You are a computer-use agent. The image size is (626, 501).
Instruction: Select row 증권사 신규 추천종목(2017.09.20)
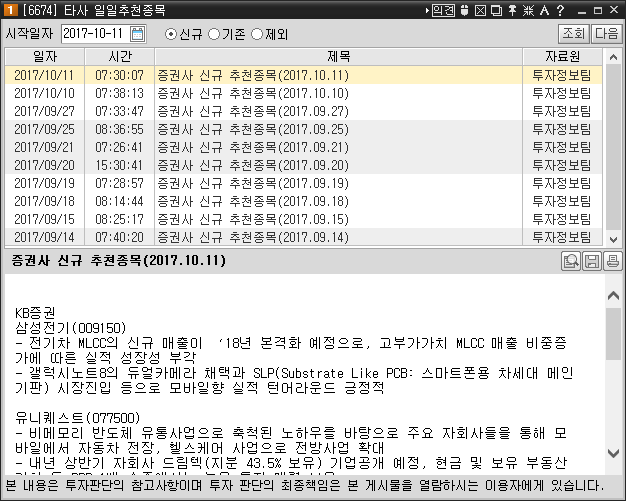tap(303, 165)
